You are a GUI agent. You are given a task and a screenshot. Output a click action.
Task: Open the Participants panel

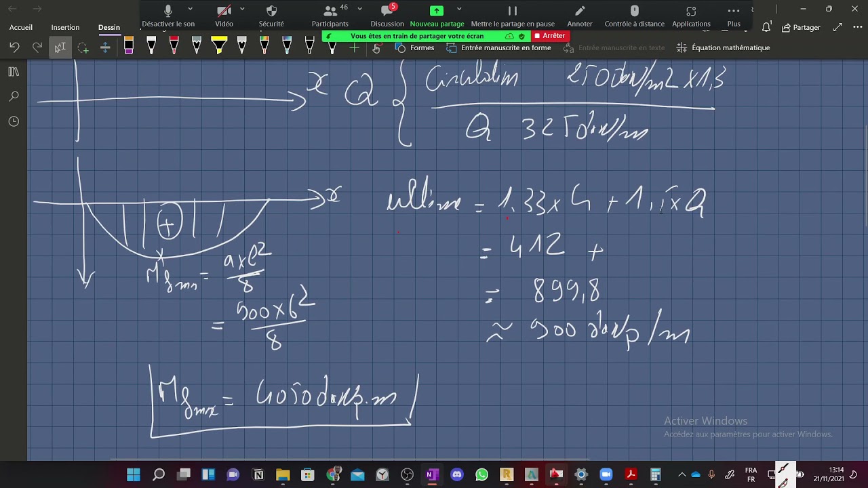[330, 16]
